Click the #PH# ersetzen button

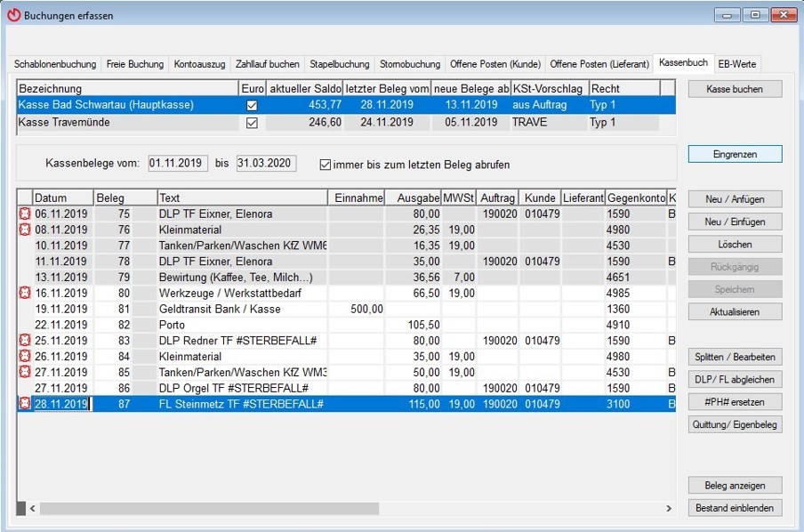click(735, 402)
